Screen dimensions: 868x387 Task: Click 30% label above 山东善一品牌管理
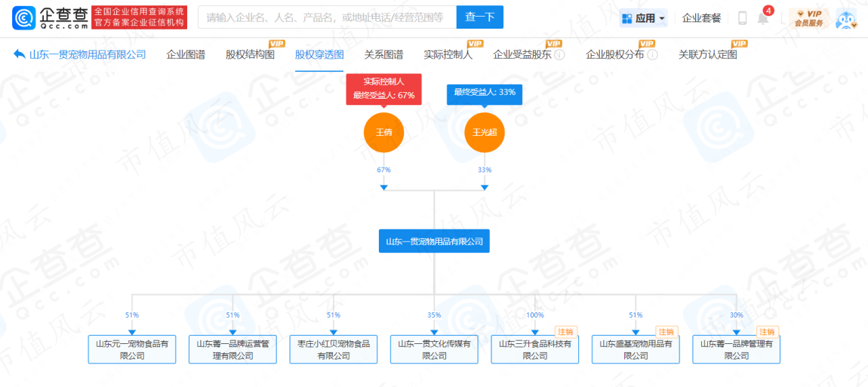(736, 315)
